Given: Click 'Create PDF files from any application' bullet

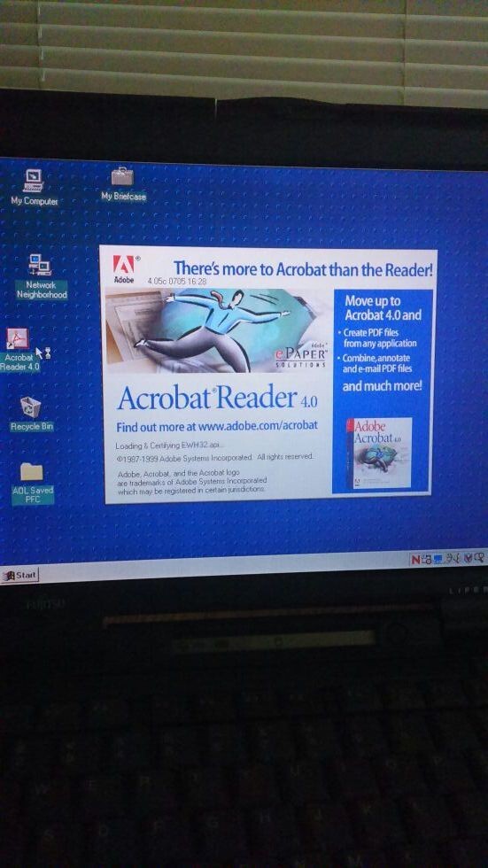Looking at the screenshot, I should pos(377,338).
